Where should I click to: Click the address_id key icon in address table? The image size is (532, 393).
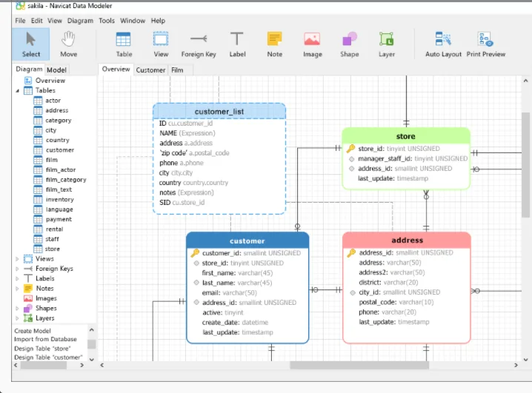coord(351,252)
